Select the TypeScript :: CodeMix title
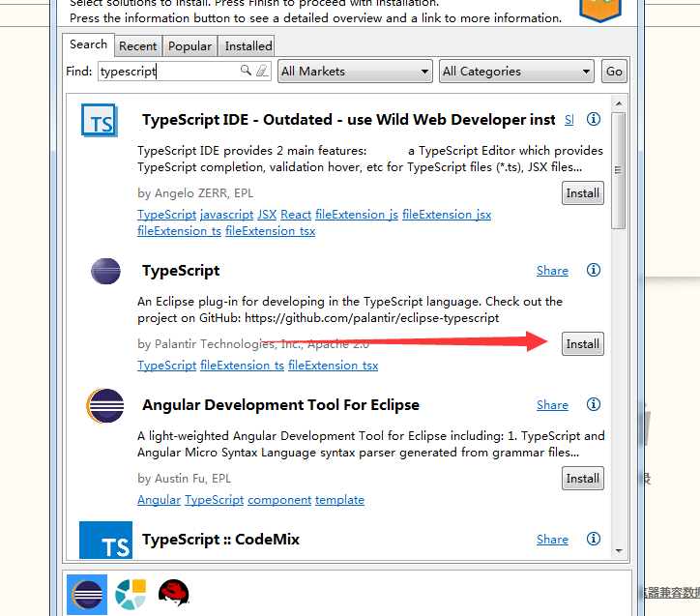This screenshot has height=616, width=700. [220, 540]
